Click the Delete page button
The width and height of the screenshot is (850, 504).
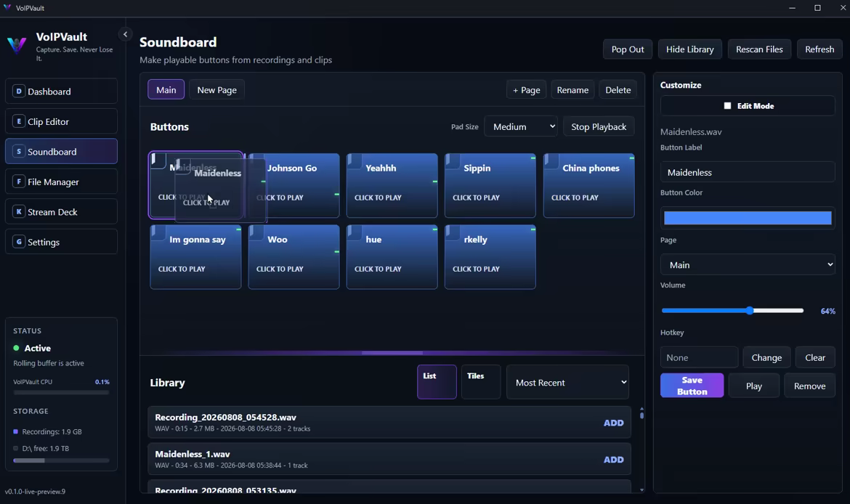click(x=618, y=90)
